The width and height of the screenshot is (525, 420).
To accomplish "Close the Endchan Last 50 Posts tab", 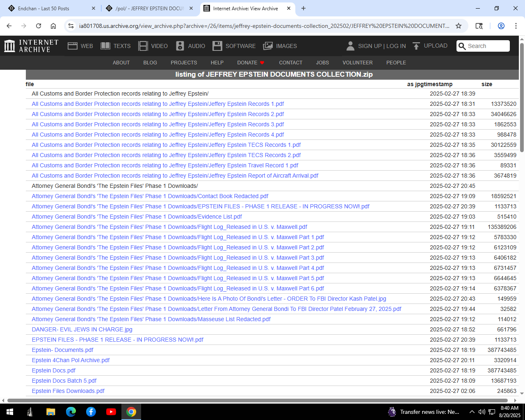I will pos(94,8).
